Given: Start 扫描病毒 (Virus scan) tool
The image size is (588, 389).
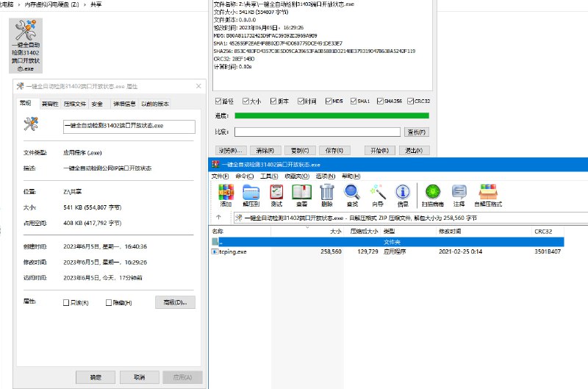Looking at the screenshot, I should tap(432, 194).
